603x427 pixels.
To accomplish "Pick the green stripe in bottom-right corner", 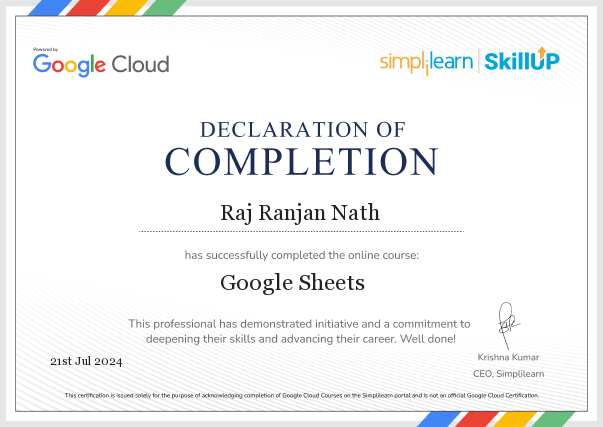I will click(555, 416).
